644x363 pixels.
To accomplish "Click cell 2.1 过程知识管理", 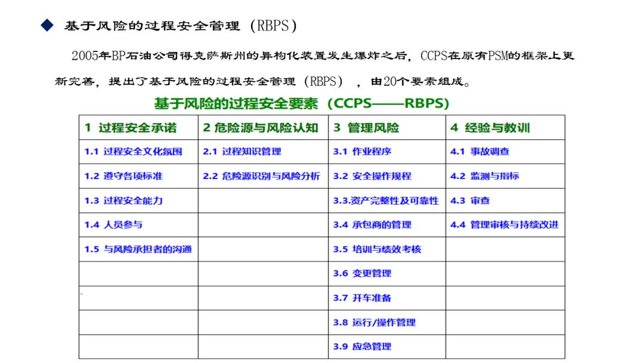I will [264, 152].
